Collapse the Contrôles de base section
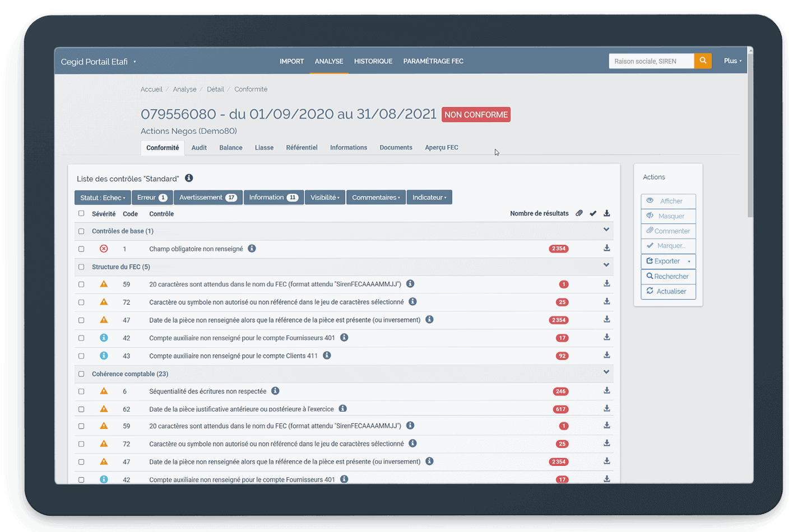807x532 pixels. pos(606,230)
